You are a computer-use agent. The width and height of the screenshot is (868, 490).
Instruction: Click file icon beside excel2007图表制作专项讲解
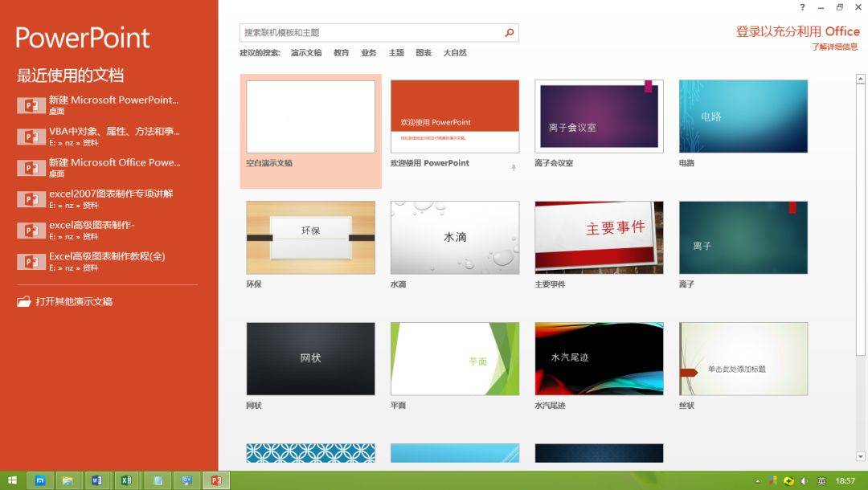pyautogui.click(x=31, y=199)
